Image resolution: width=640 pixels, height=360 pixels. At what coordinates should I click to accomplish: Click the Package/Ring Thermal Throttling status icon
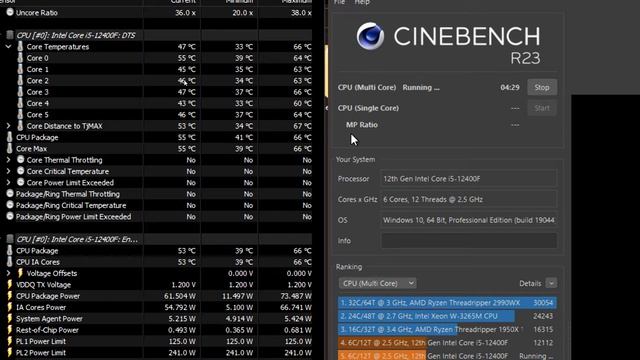coord(10,194)
